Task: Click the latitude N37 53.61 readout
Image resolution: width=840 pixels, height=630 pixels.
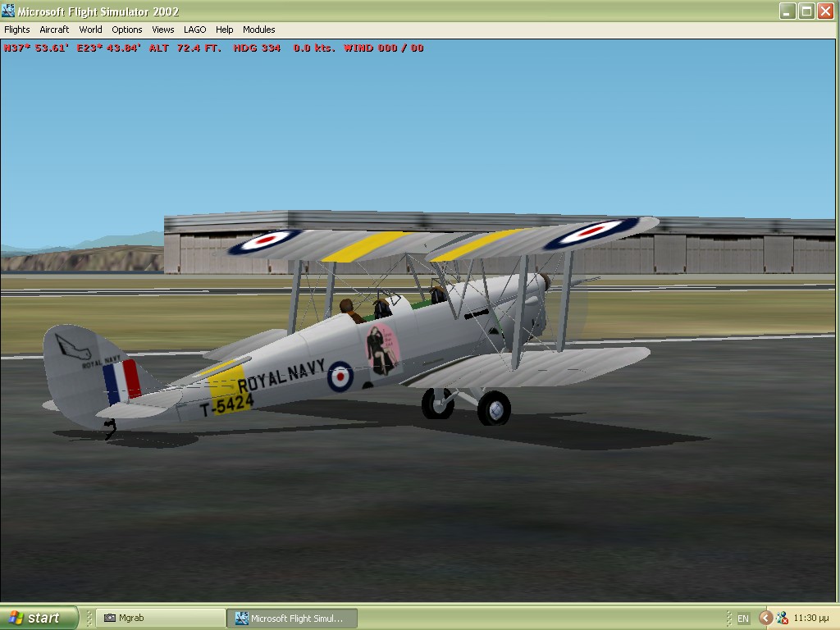Action: click(36, 48)
